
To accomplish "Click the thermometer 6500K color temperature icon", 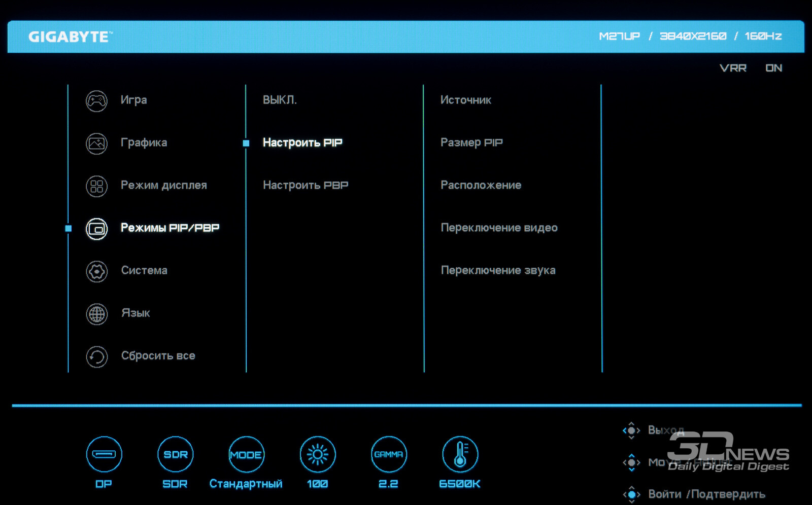I will click(x=460, y=454).
